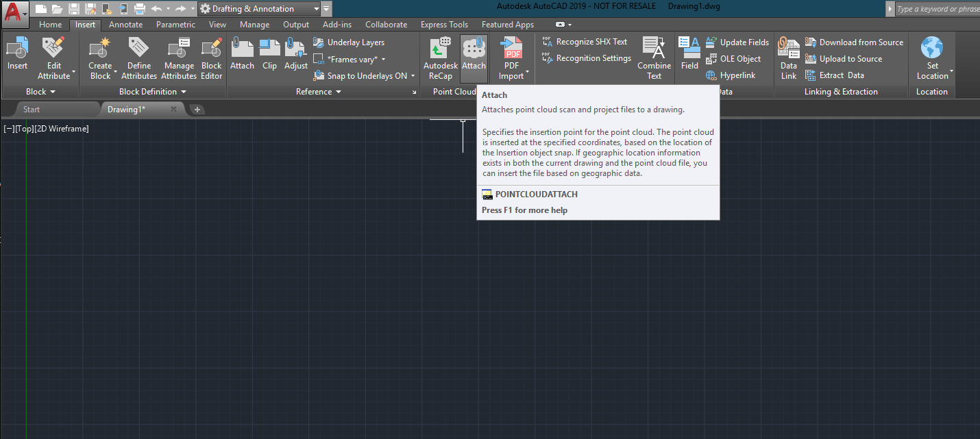The width and height of the screenshot is (980, 439).
Task: Click the Insert block tool
Action: click(17, 54)
